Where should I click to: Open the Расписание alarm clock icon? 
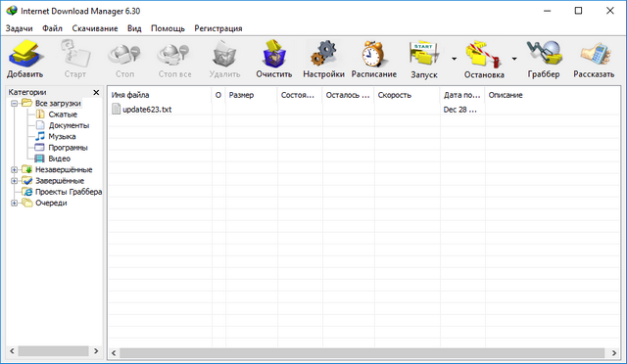[374, 54]
